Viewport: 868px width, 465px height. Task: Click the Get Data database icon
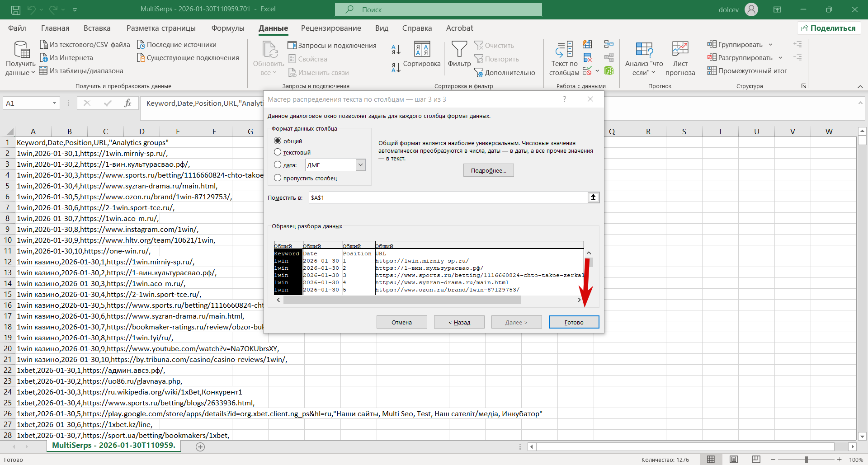[21, 50]
